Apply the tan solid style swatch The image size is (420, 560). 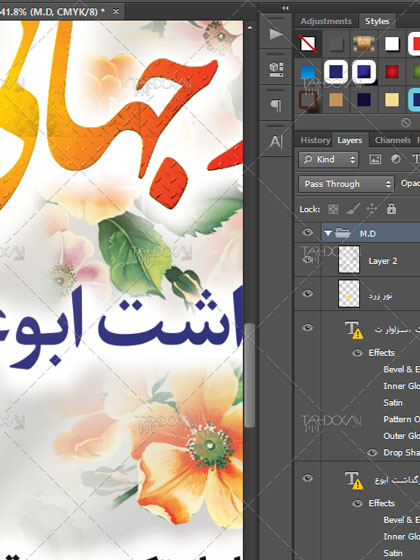[335, 100]
